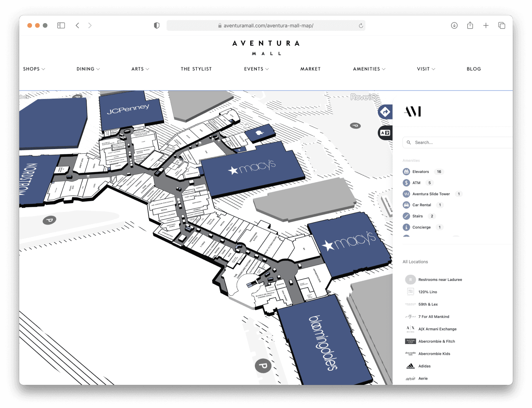Select the ATM dollar icon

(406, 183)
